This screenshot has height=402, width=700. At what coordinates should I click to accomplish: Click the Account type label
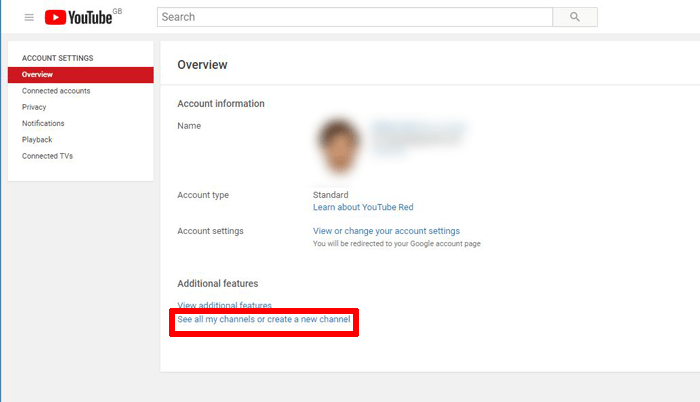[203, 195]
